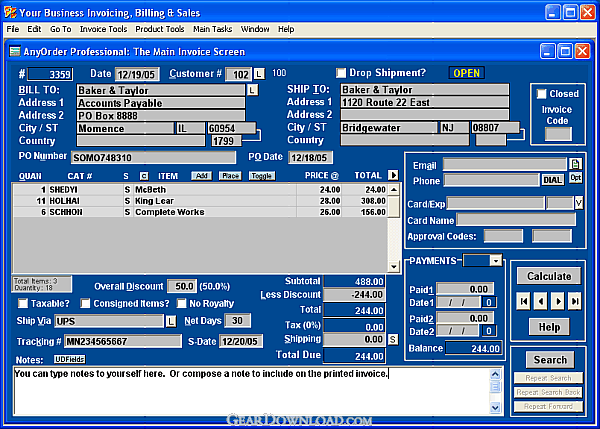The image size is (600, 429).
Task: Go to last invoice record
Action: coord(575,301)
